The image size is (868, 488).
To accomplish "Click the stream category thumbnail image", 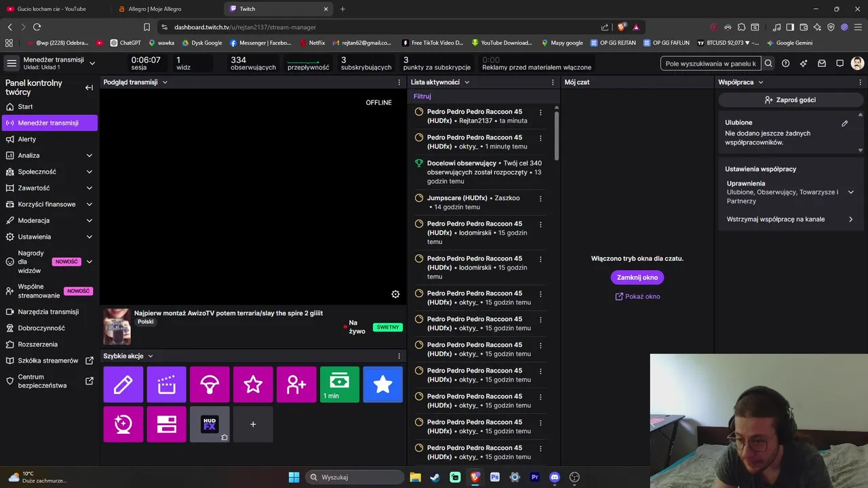I will [x=117, y=327].
